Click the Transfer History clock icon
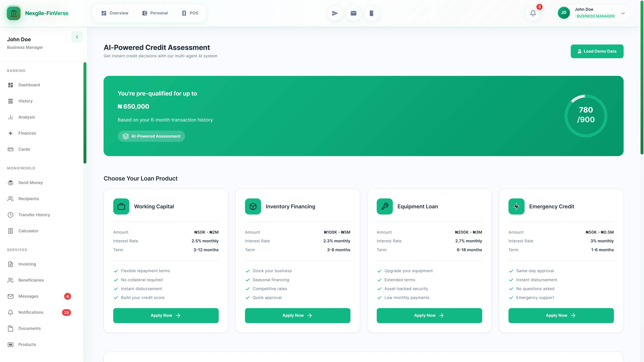 (x=11, y=215)
